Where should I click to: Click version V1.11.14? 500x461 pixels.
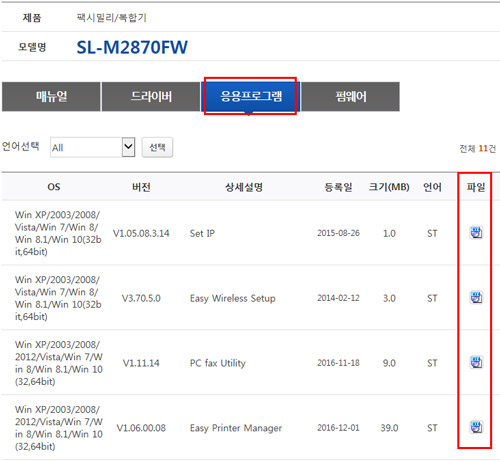coord(141,363)
